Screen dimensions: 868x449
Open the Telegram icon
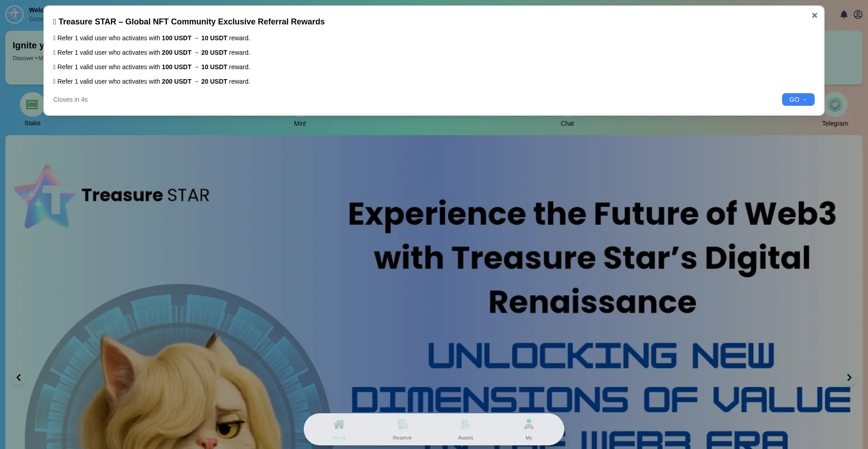click(x=835, y=105)
